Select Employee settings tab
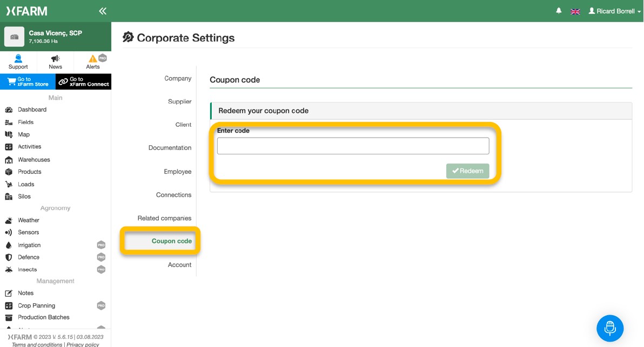Screen dimensions: 644x347 pyautogui.click(x=177, y=172)
